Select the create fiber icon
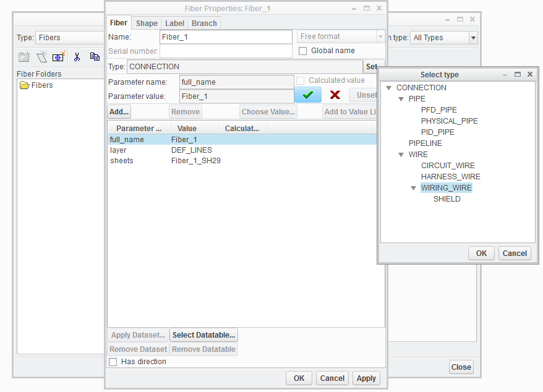The image size is (543, 392). tap(41, 57)
